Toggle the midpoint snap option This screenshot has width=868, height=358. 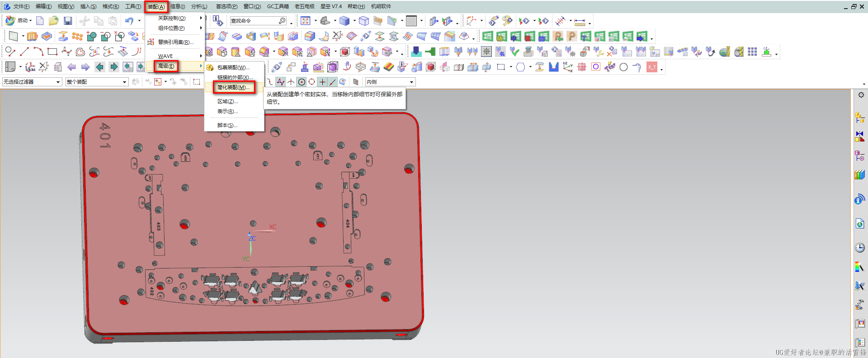270,82
